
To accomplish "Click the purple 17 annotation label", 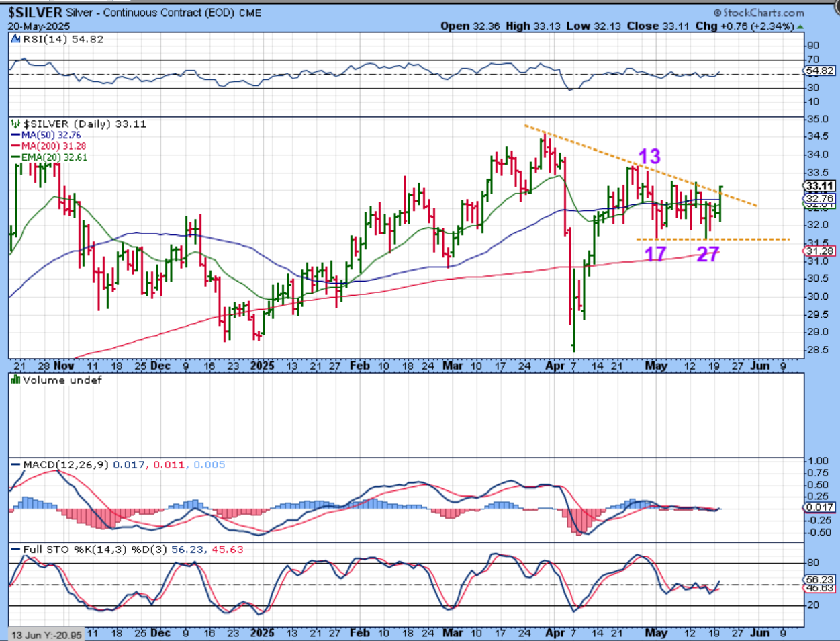I will 655,254.
